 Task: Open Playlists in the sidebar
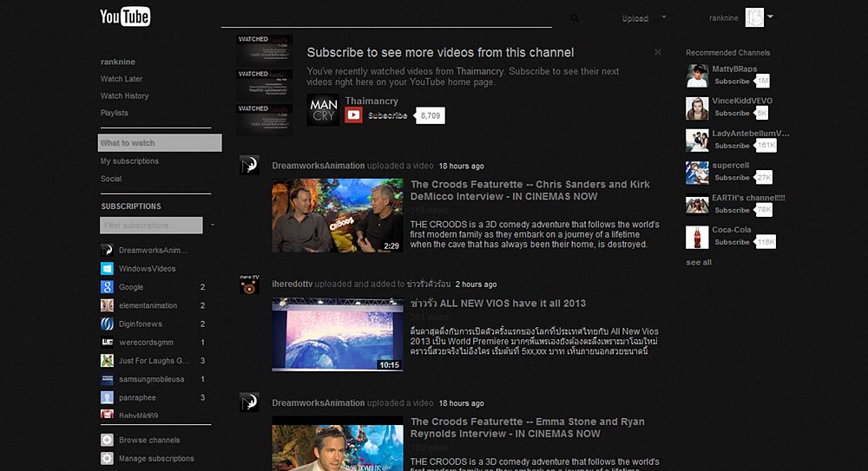tap(114, 113)
